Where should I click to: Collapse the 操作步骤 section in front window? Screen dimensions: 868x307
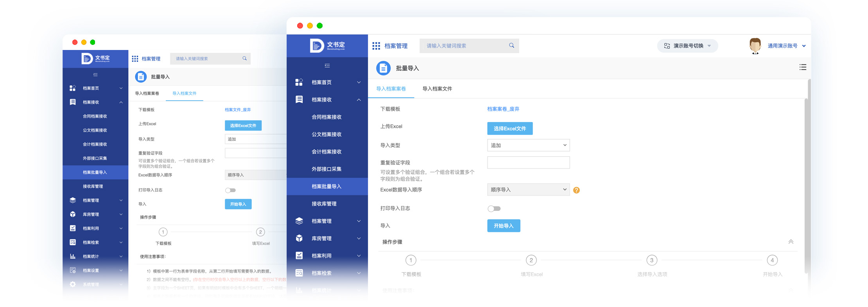[791, 242]
